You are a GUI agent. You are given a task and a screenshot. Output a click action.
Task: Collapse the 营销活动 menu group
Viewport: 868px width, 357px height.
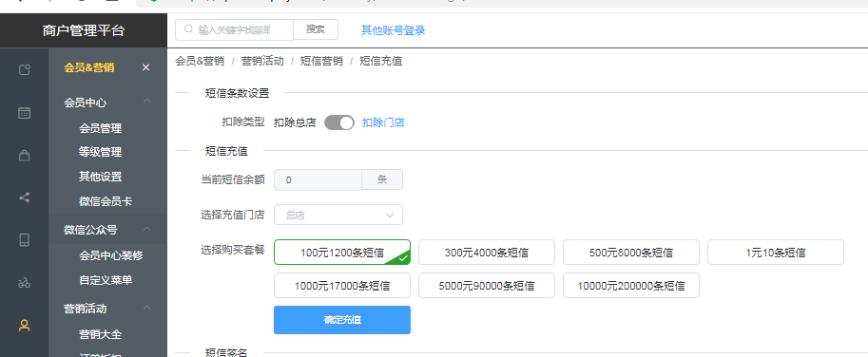(x=146, y=308)
